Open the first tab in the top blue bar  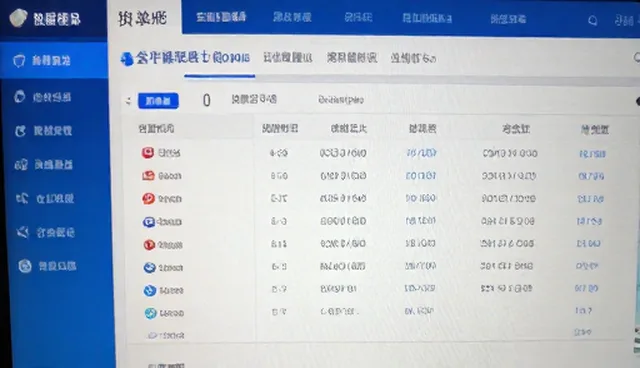(x=221, y=17)
